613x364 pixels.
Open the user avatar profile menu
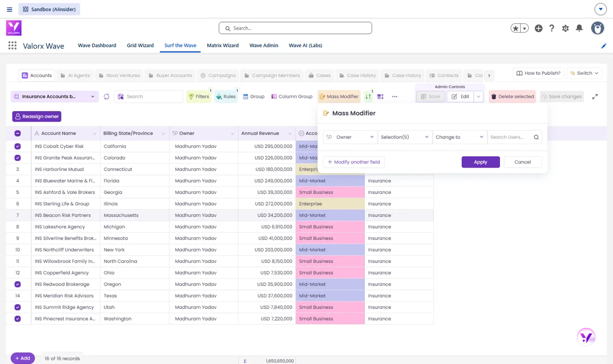point(598,28)
